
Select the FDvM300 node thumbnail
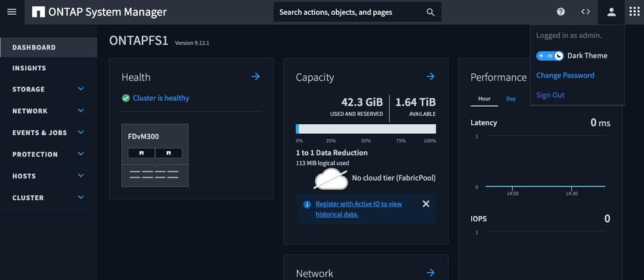tap(155, 155)
